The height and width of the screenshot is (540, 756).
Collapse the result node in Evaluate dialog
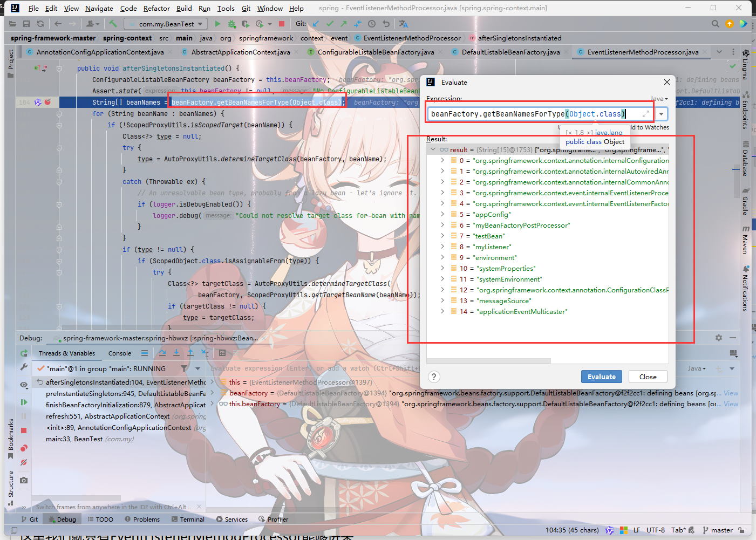(x=433, y=149)
